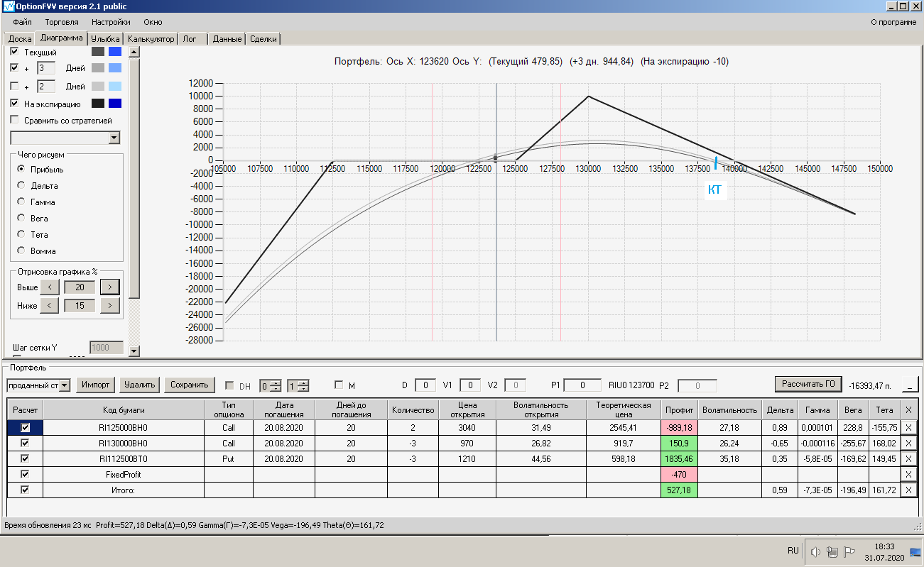Select the Прибыль radio button
The image size is (924, 567).
[21, 170]
